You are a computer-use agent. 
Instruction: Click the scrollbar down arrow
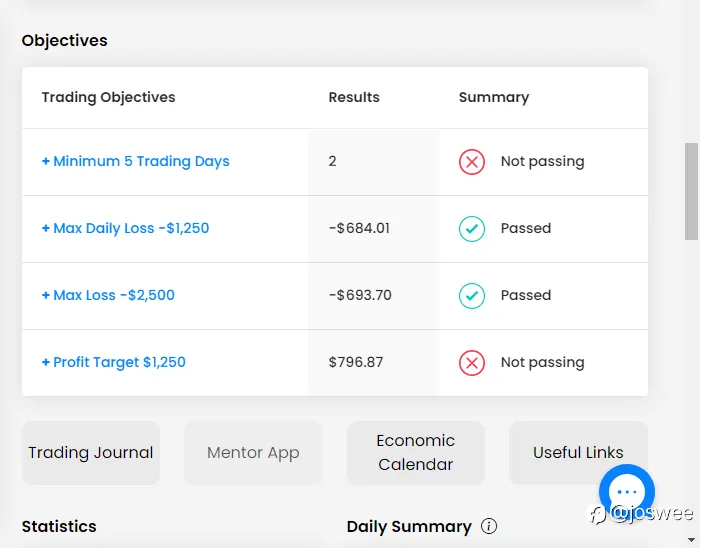point(692,540)
